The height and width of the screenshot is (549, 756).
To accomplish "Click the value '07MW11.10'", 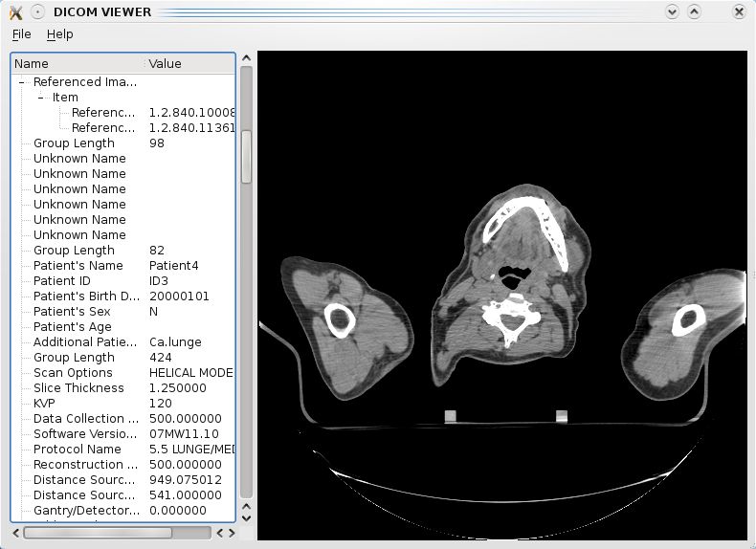I will [x=184, y=434].
